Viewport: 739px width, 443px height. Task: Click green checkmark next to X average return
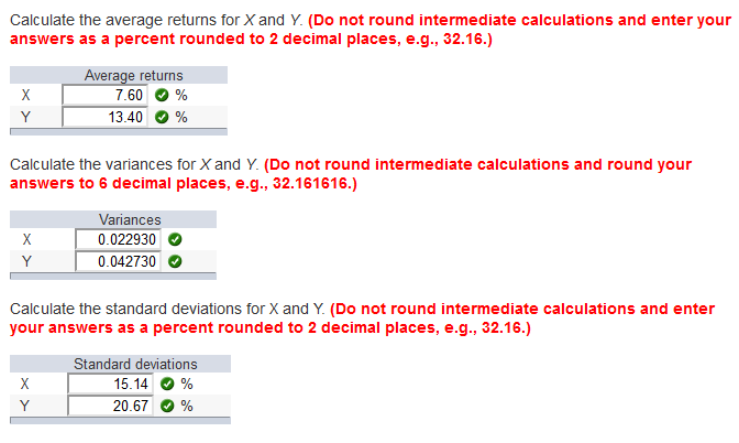(x=162, y=95)
